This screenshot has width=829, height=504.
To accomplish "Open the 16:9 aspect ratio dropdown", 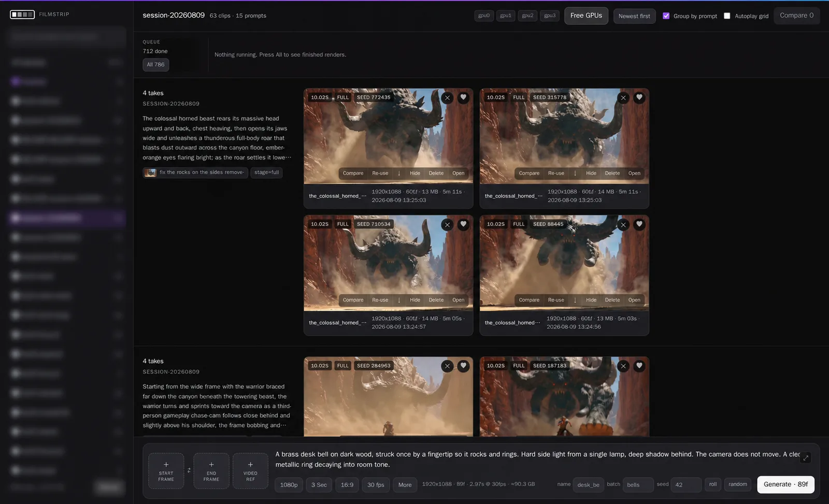I will pyautogui.click(x=347, y=485).
